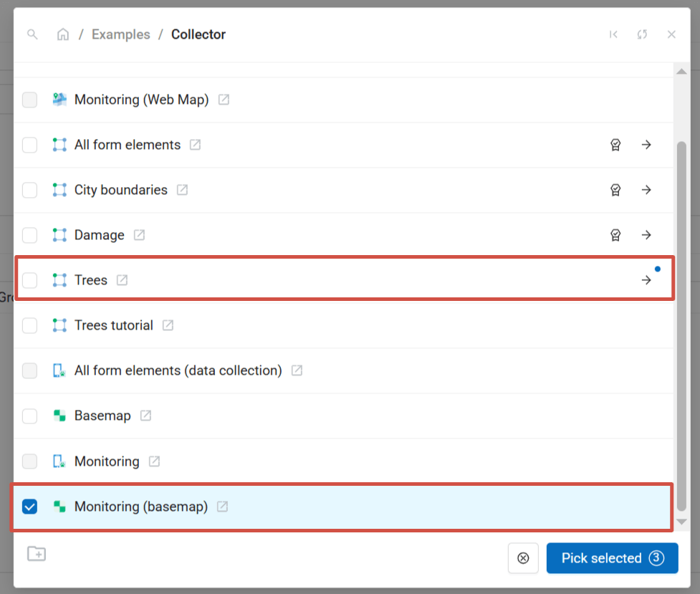Select Collector breadcrumb item

[198, 34]
